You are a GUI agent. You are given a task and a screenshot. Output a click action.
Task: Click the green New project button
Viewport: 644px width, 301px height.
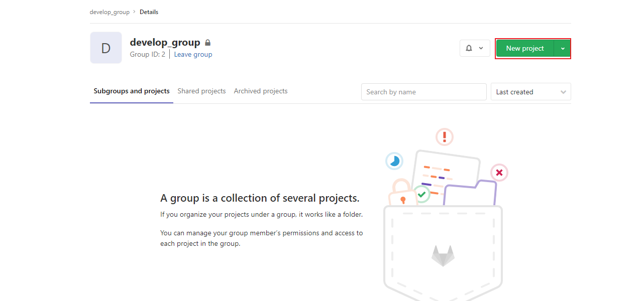click(x=525, y=49)
